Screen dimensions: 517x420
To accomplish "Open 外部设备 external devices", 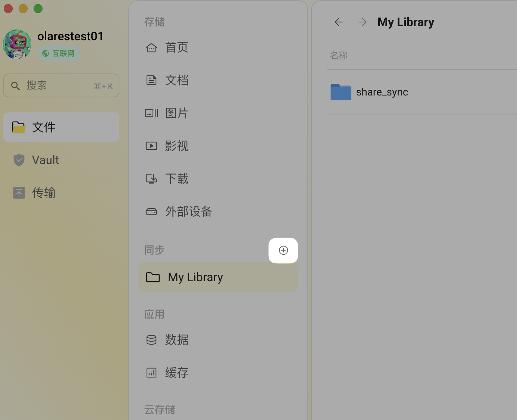I will (188, 211).
